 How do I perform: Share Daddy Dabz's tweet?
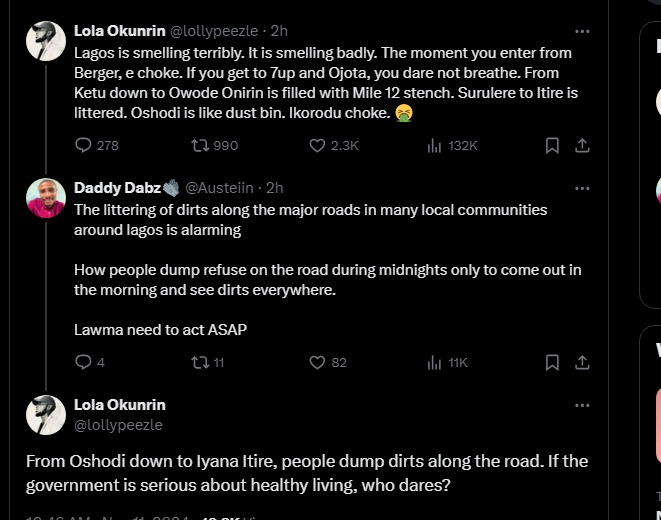pyautogui.click(x=582, y=362)
